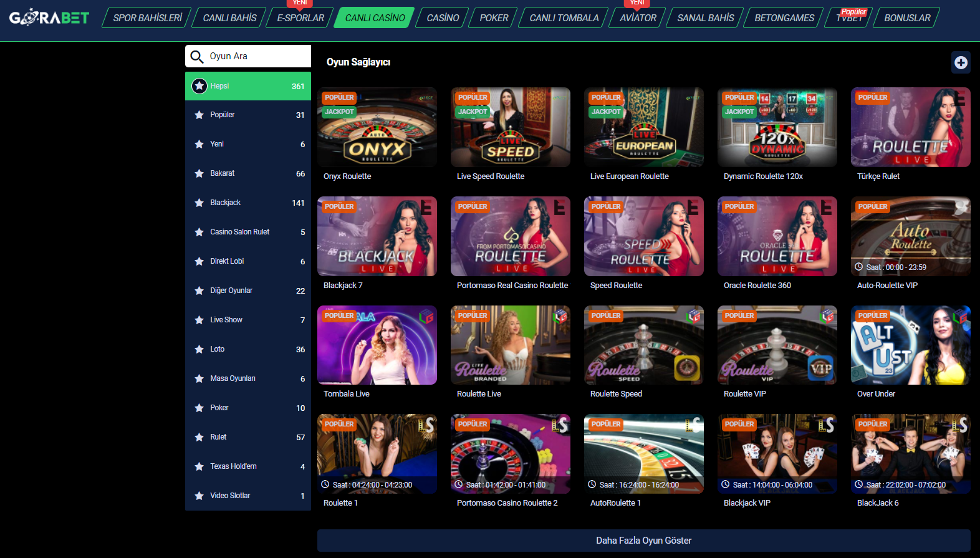Open the Canlı Bahis tab

point(229,17)
